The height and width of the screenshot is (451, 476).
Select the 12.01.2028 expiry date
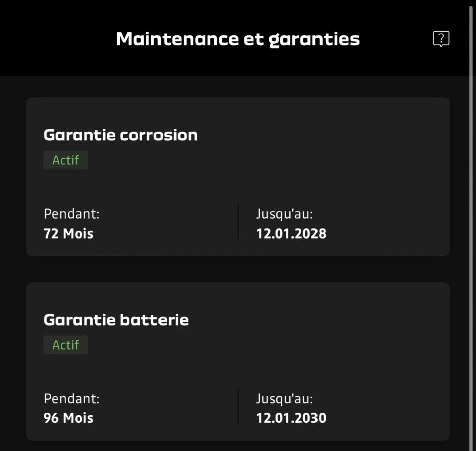(x=291, y=233)
